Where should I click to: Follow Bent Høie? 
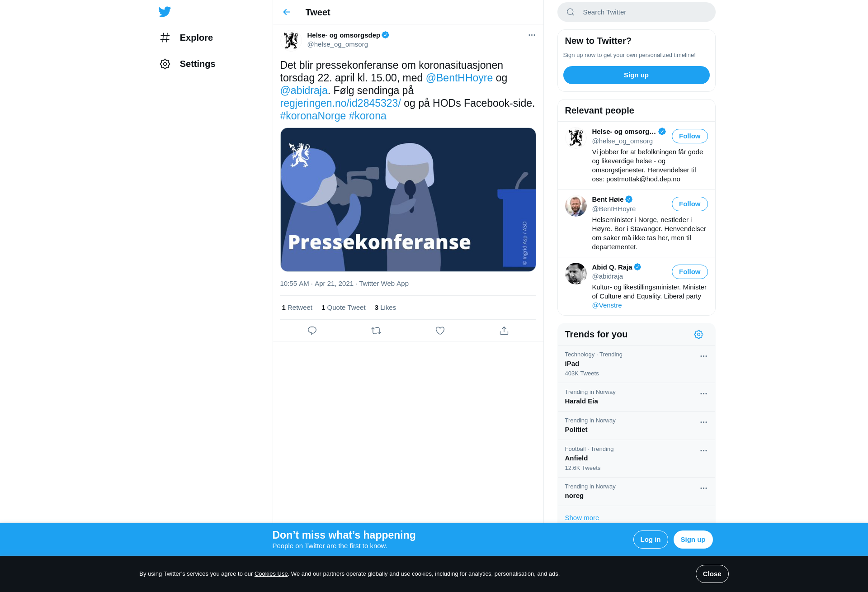689,204
